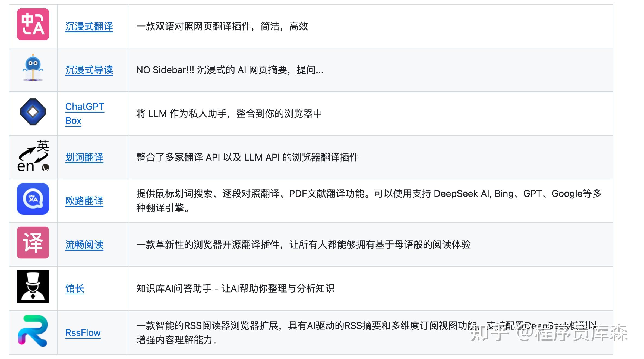
Task: Open the 沉浸式翻译 link
Action: [x=89, y=27]
